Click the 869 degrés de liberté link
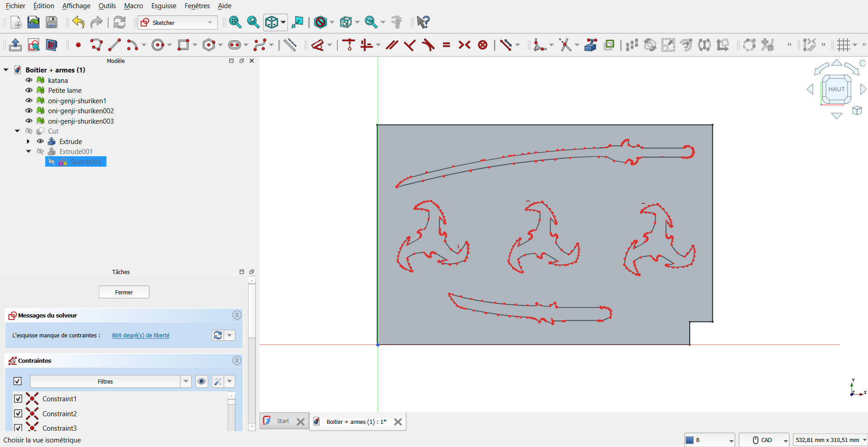This screenshot has width=868, height=447. (141, 336)
